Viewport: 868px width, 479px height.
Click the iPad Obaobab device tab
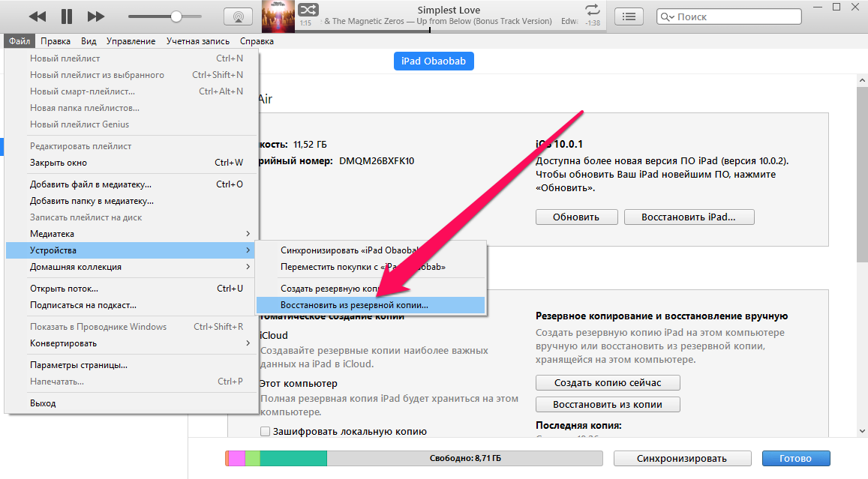(x=434, y=61)
